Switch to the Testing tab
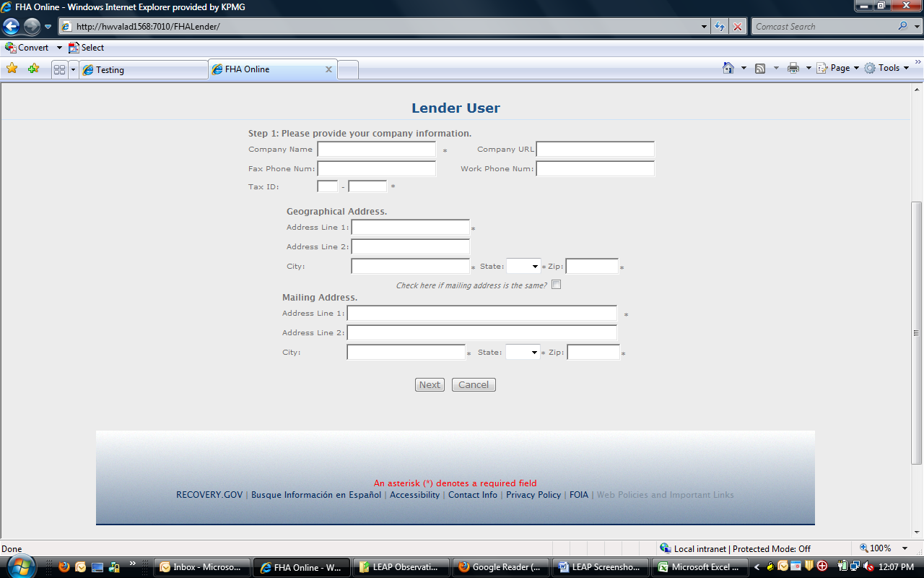The image size is (924, 578). [x=143, y=70]
